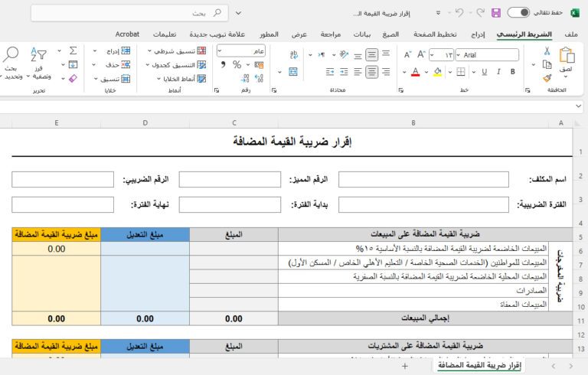Switch to the Formulas (الصيغ) tab
Image resolution: width=588 pixels, height=375 pixels.
point(390,34)
